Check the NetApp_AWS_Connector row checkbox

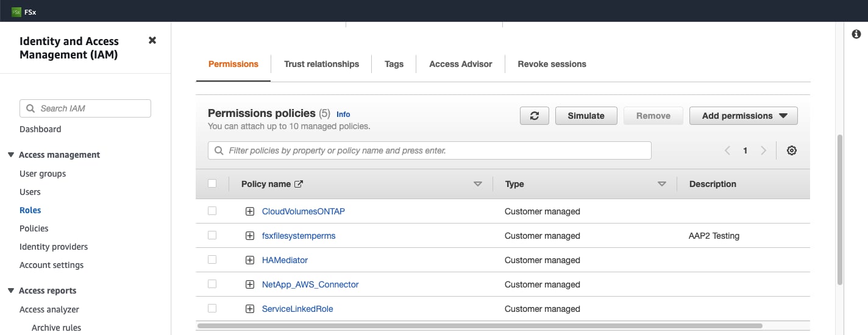pos(212,284)
